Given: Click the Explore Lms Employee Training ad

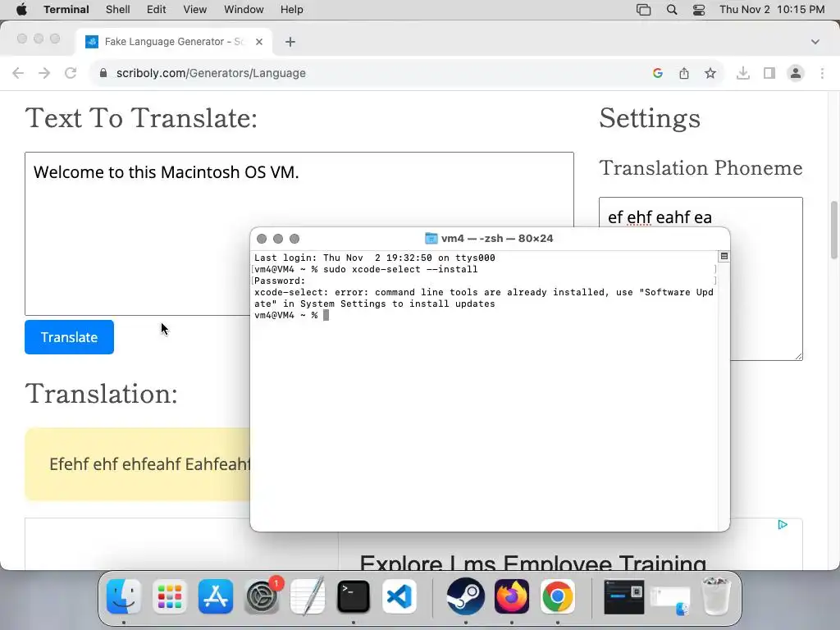Looking at the screenshot, I should [533, 563].
